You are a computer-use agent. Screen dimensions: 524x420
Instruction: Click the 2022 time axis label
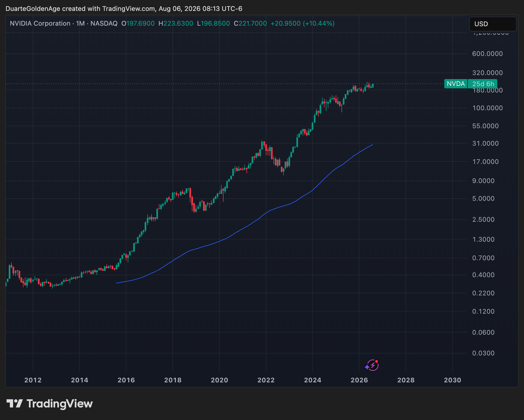266,380
